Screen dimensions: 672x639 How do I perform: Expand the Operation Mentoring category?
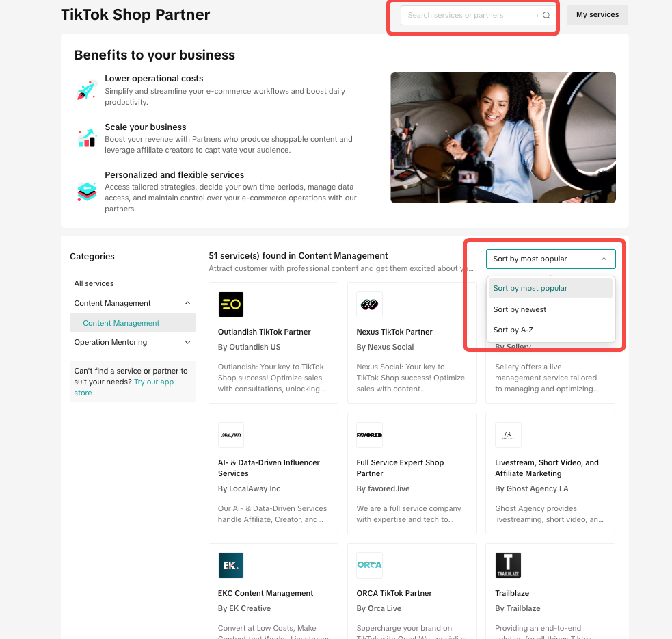point(188,343)
